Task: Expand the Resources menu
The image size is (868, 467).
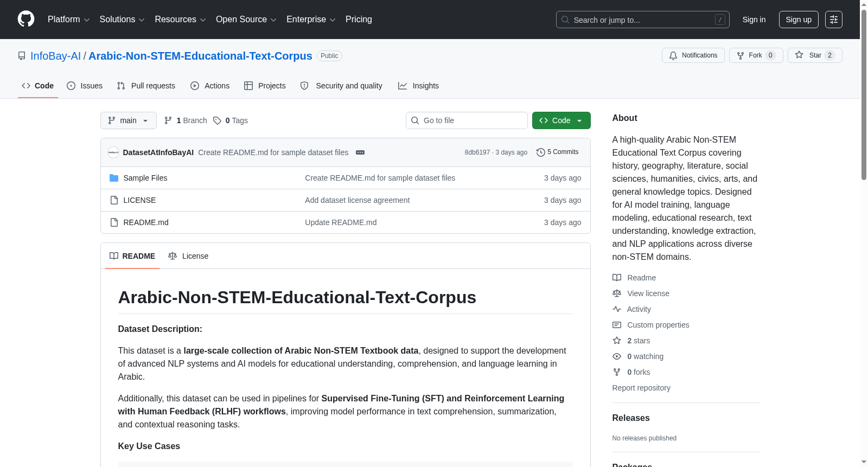Action: 180,20
